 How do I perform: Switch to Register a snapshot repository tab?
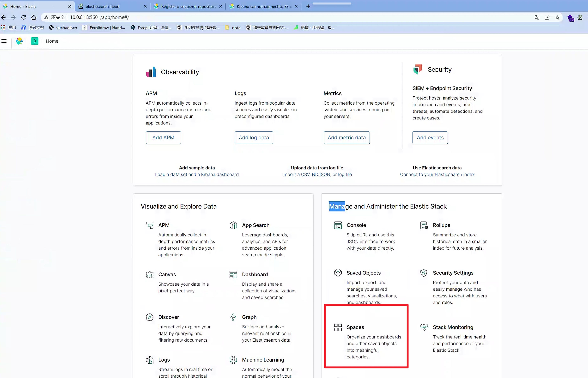[188, 6]
